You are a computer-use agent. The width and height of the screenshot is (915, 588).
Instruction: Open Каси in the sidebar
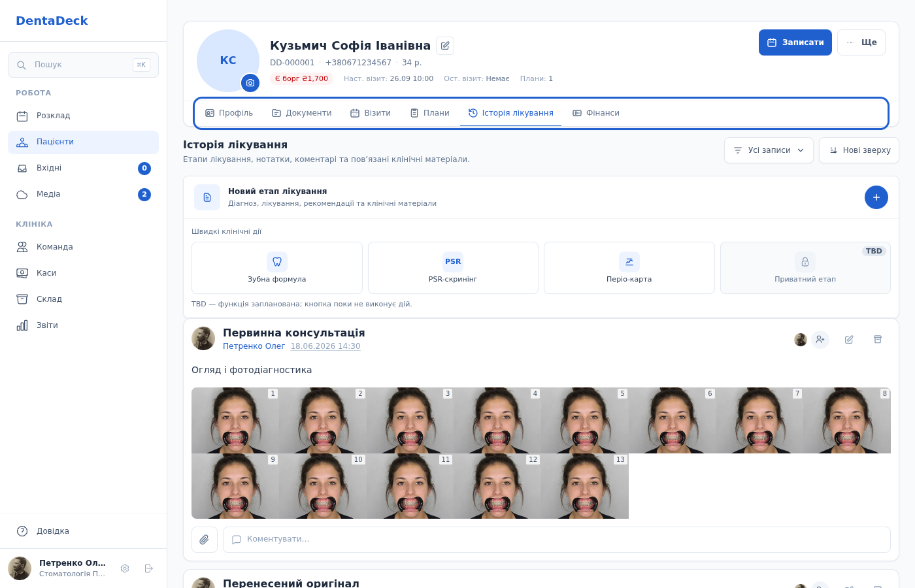[84, 273]
